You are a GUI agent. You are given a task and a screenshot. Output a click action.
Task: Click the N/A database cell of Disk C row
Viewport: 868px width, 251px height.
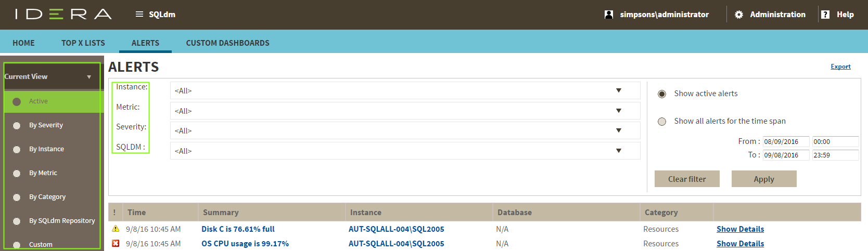click(x=502, y=229)
